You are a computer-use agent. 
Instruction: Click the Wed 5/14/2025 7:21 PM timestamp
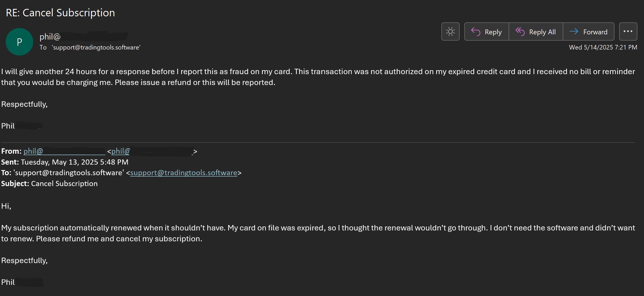(603, 48)
